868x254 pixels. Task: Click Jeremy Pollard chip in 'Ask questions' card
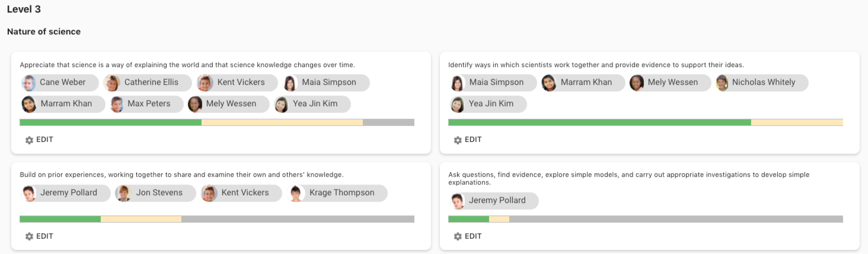point(494,201)
